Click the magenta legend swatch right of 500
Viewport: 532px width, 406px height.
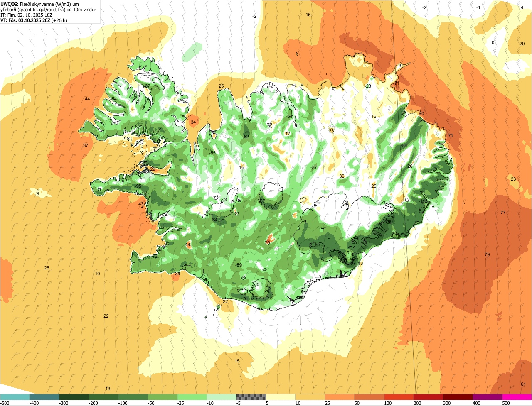(517, 397)
